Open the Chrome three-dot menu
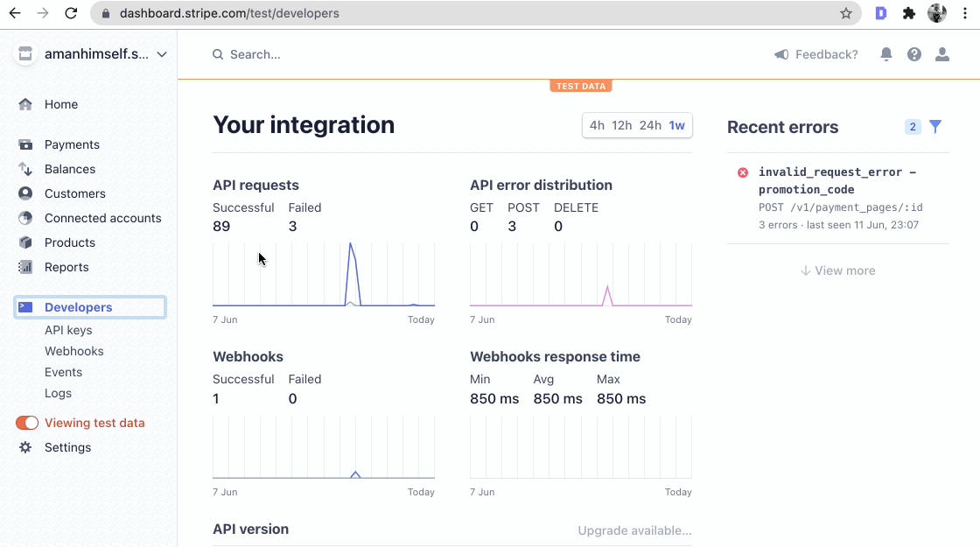 [965, 13]
